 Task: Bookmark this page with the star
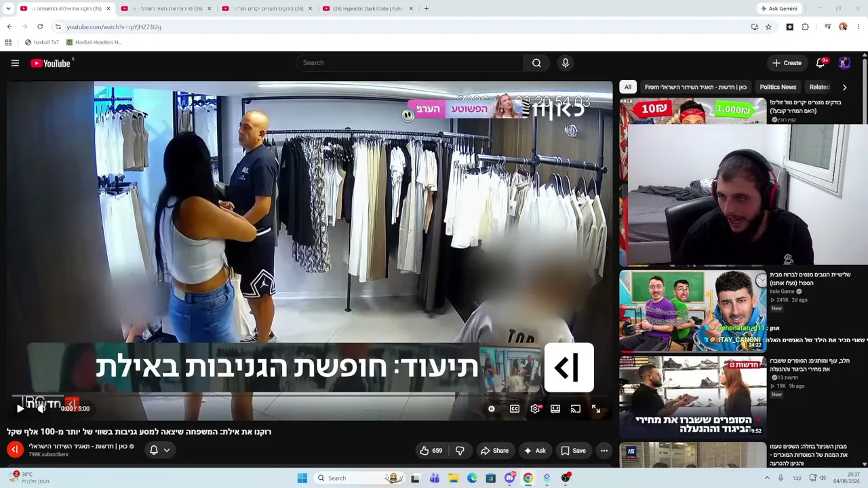[768, 27]
